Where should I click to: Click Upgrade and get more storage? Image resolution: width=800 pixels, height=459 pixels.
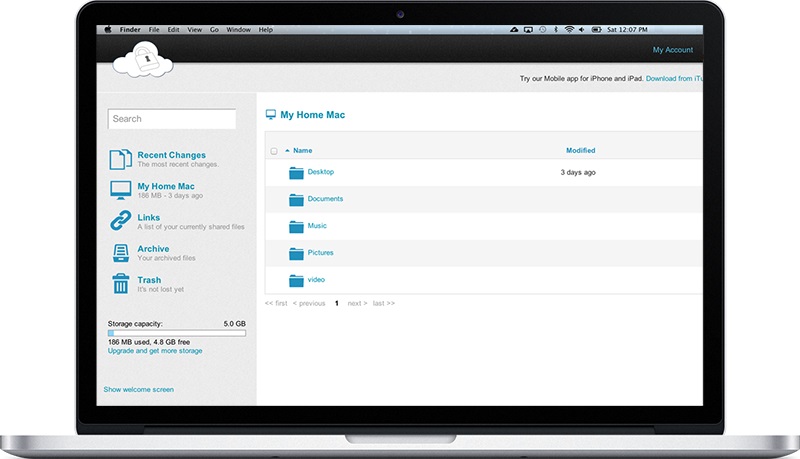(x=155, y=351)
